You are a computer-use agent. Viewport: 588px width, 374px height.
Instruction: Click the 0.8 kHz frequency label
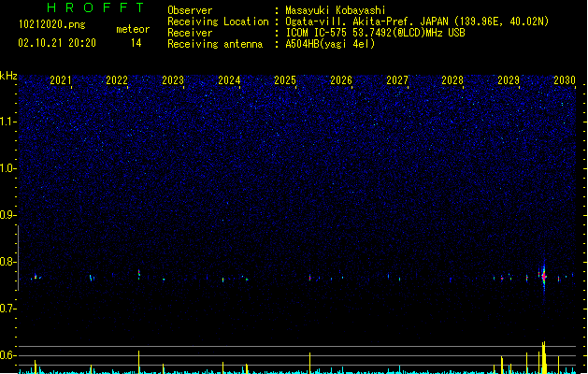coord(7,262)
